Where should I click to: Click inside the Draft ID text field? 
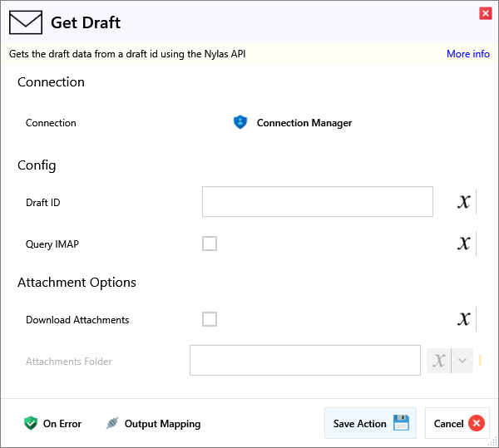coord(317,202)
